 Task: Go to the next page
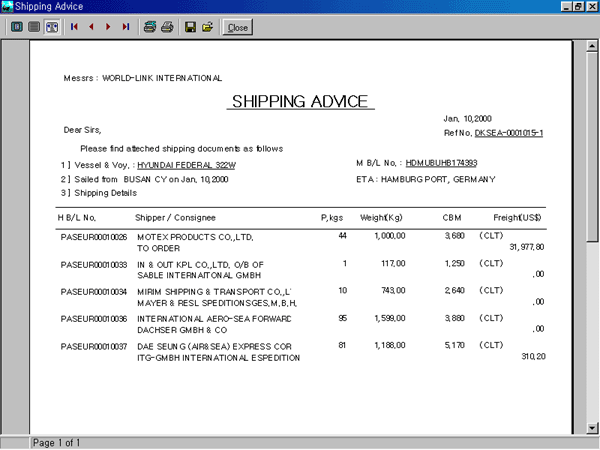click(108, 27)
